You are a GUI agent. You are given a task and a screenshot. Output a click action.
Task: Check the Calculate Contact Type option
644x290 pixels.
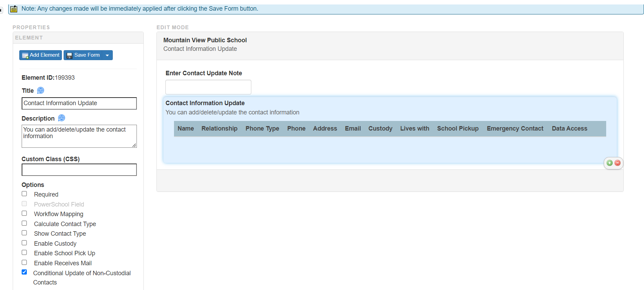click(x=24, y=223)
